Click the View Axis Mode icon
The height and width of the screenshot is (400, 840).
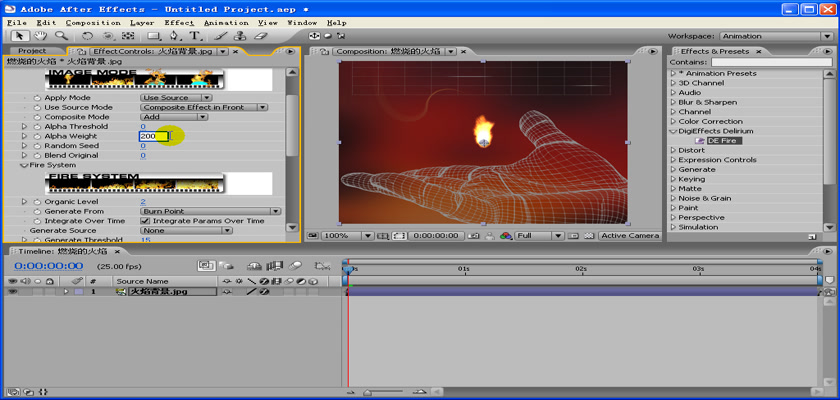click(341, 36)
